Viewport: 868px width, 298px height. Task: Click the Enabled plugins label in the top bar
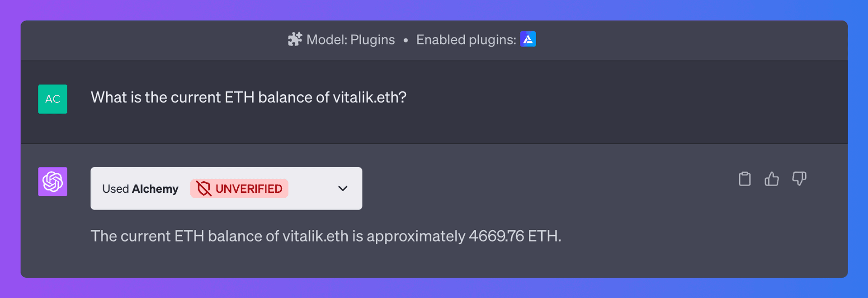pyautogui.click(x=466, y=40)
